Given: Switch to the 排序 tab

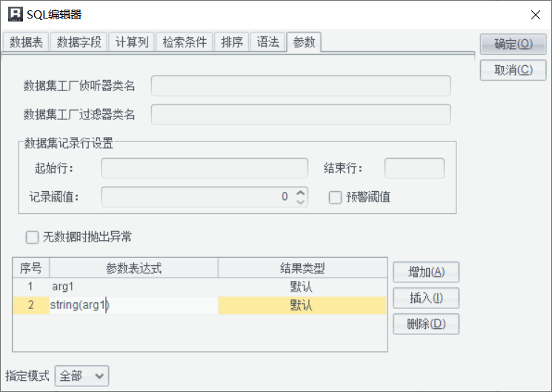Looking at the screenshot, I should pyautogui.click(x=232, y=42).
